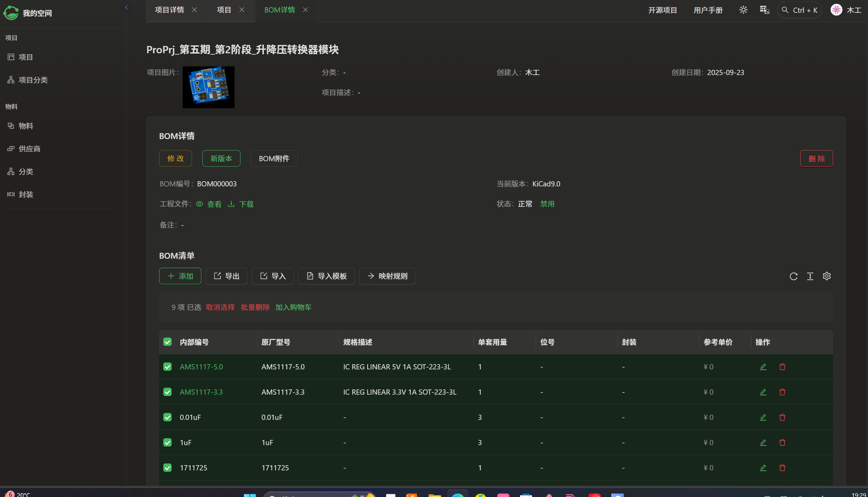The width and height of the screenshot is (868, 497).
Task: Click the language translation icon
Action: tap(765, 10)
